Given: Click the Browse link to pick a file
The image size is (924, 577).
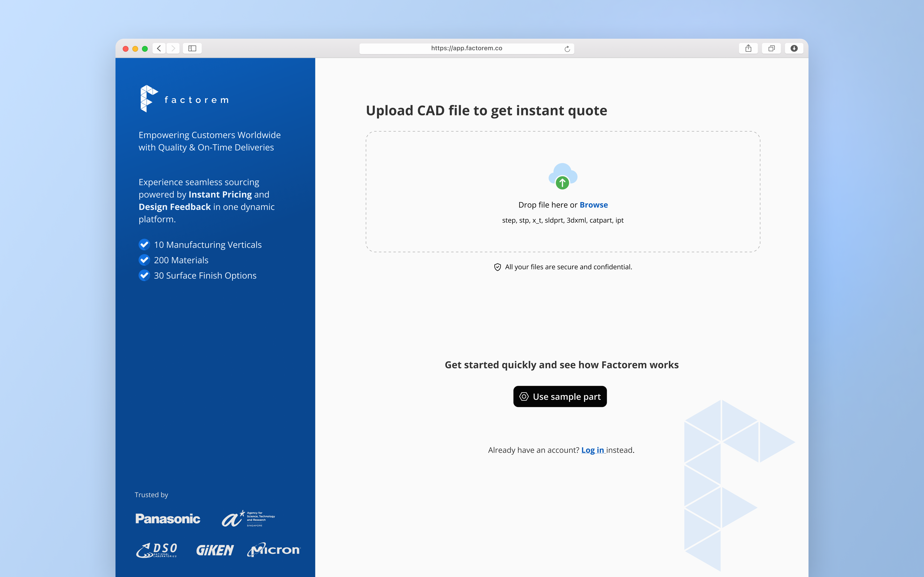Looking at the screenshot, I should point(593,205).
